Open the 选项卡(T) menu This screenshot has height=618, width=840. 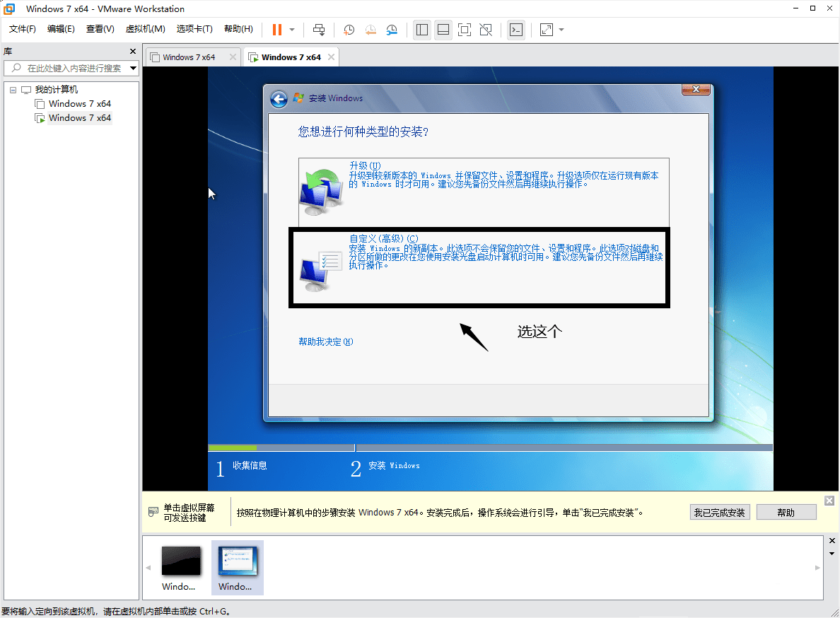pyautogui.click(x=194, y=29)
